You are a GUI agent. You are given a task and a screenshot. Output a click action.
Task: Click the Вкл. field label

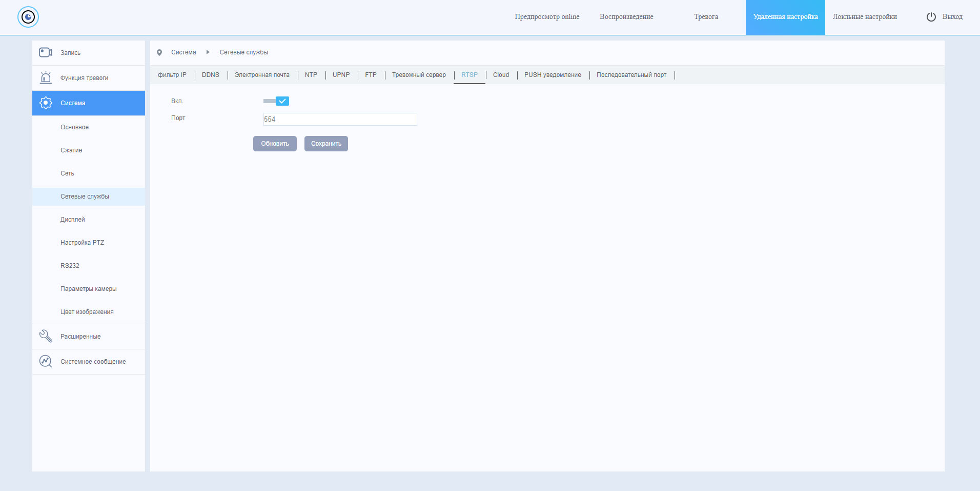pos(177,101)
